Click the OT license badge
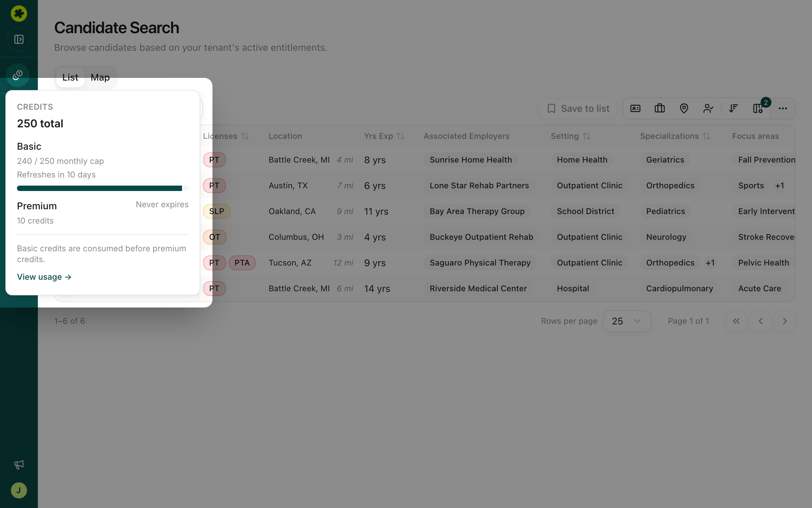Image resolution: width=812 pixels, height=508 pixels. click(x=215, y=237)
